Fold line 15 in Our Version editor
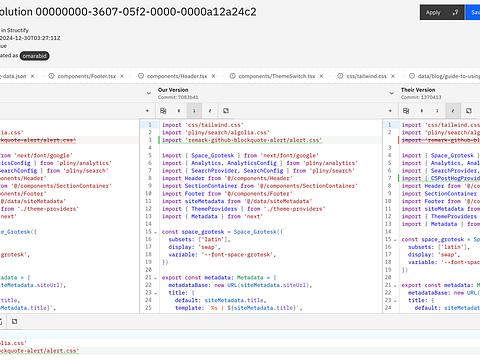This screenshot has height=360, width=480. tap(155, 232)
